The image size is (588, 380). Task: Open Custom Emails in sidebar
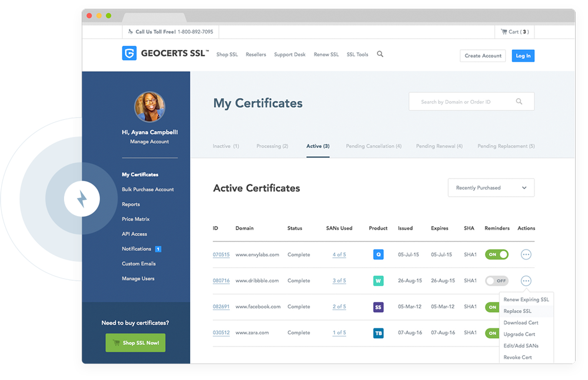pos(138,264)
